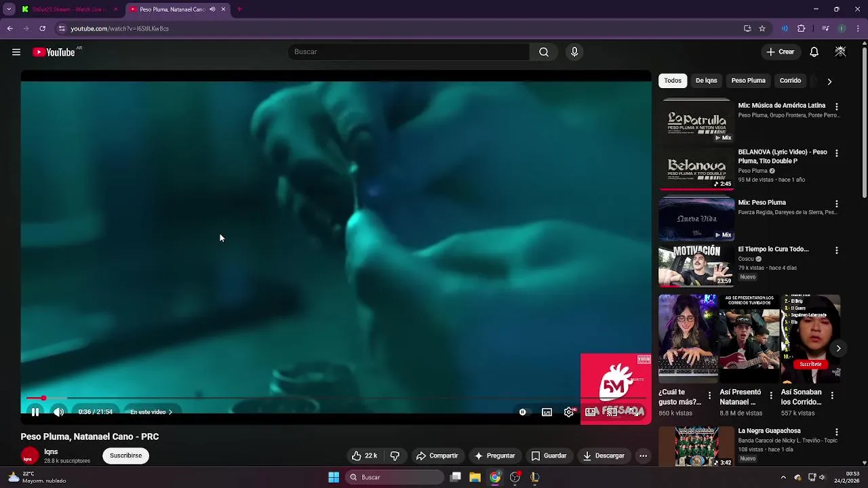Screen dimensions: 868x488
Task: Open options for '¿Cuál te gustó más?' short
Action: (709, 396)
